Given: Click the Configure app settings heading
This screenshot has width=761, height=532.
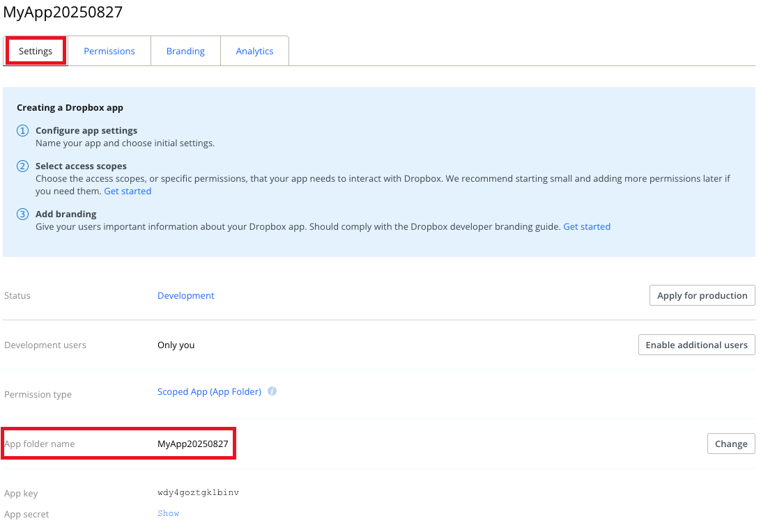Looking at the screenshot, I should pyautogui.click(x=86, y=130).
